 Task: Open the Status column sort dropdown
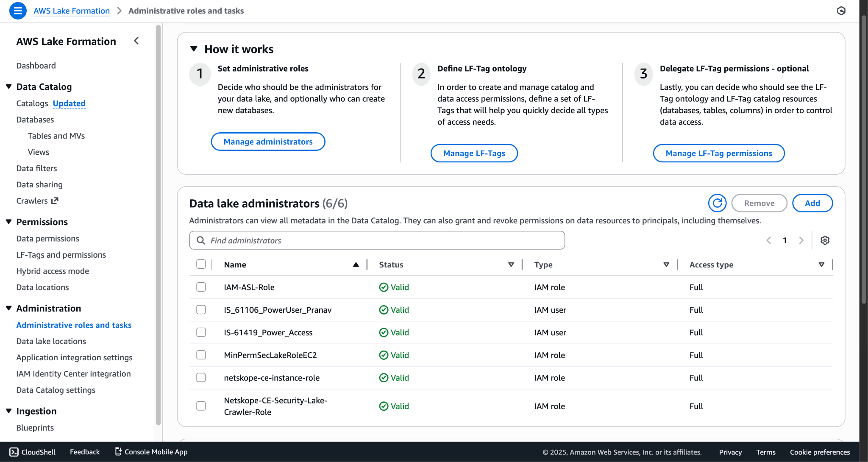tap(511, 264)
